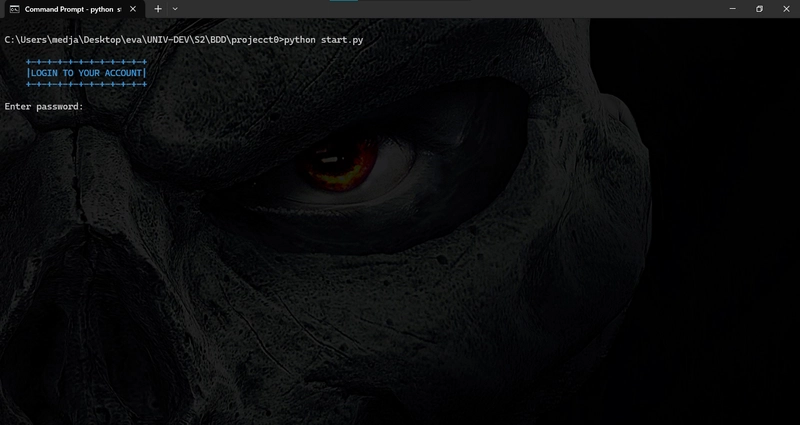Restore down the terminal window
Screen dimensions: 800x425
coord(759,9)
